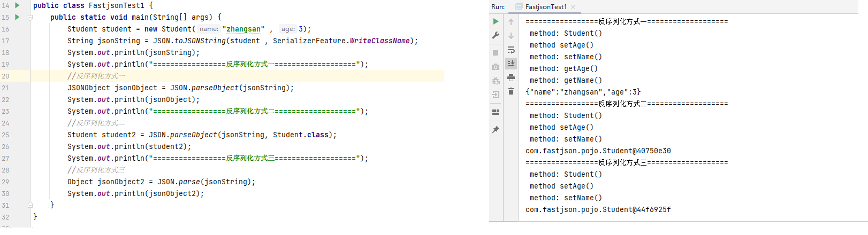This screenshot has height=235, width=868.
Task: Click the line number 29 in the gutter
Action: click(x=5, y=182)
